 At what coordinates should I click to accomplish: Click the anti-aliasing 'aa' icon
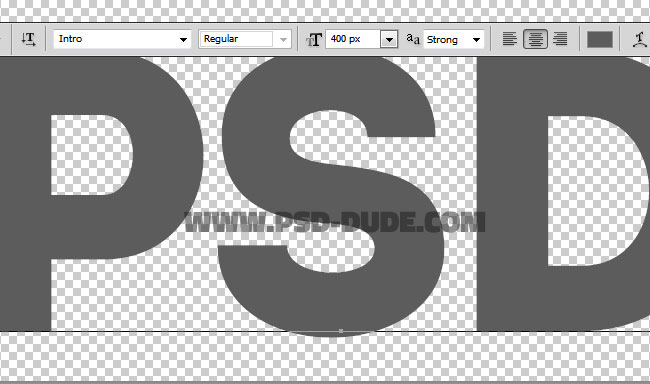point(413,39)
